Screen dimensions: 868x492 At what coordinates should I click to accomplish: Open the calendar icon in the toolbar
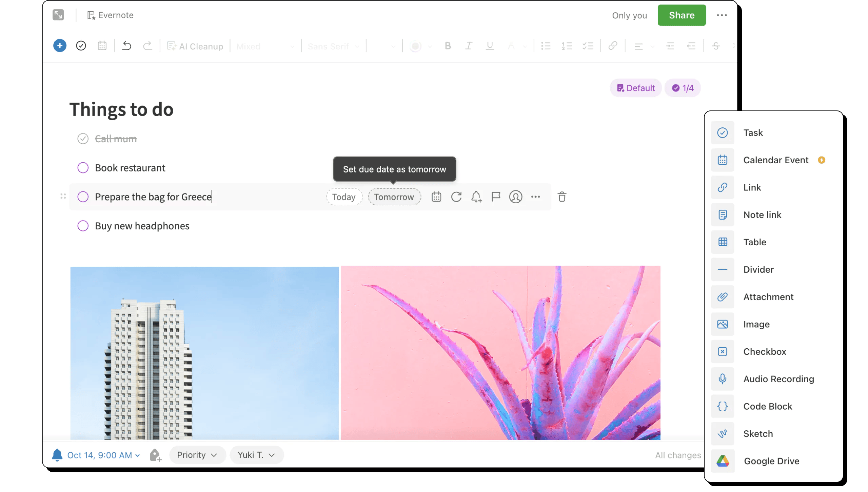tap(102, 46)
